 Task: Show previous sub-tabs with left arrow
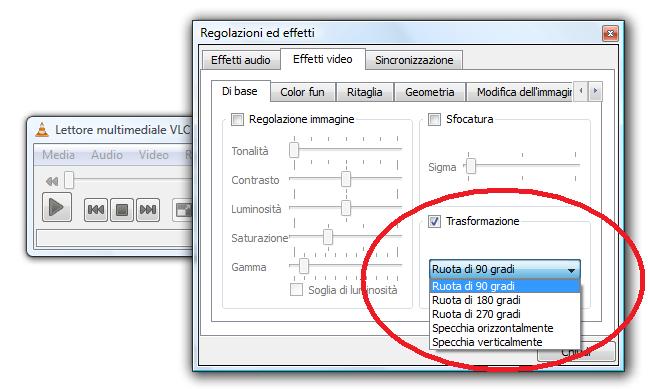click(x=581, y=91)
